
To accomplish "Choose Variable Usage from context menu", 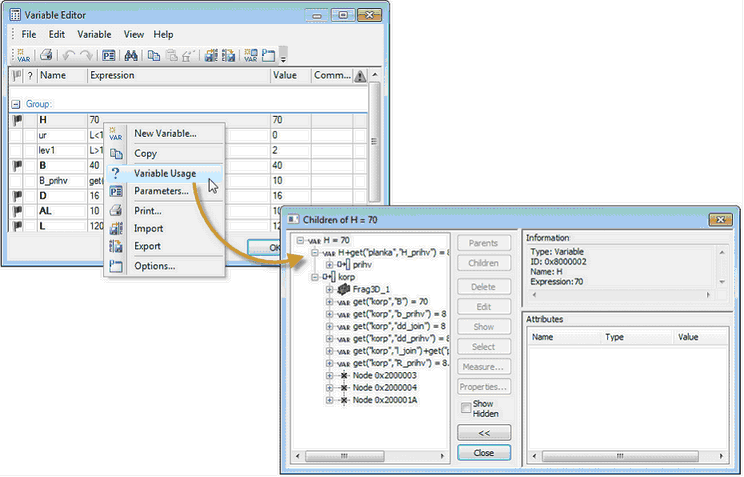I will [x=165, y=173].
